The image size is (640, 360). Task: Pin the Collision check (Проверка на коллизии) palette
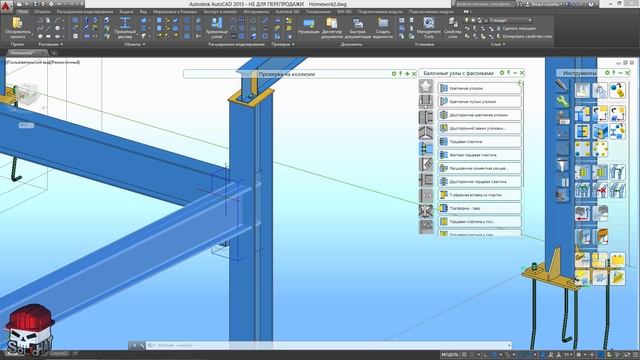coord(400,74)
